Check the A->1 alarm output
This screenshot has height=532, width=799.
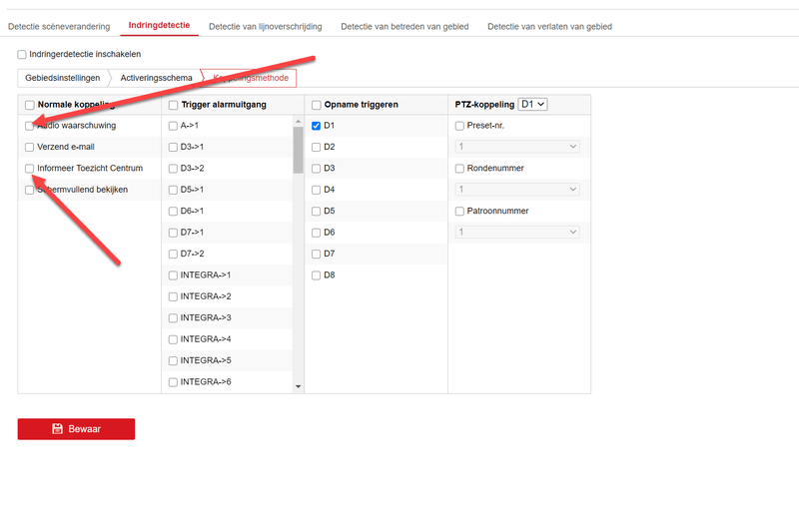click(173, 126)
